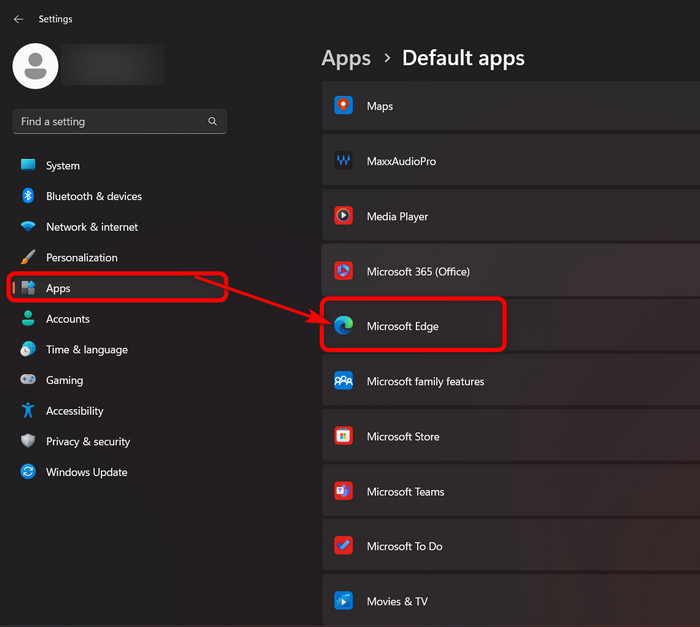Open Media Player defaults entry
Viewport: 700px width, 627px height.
tap(511, 216)
